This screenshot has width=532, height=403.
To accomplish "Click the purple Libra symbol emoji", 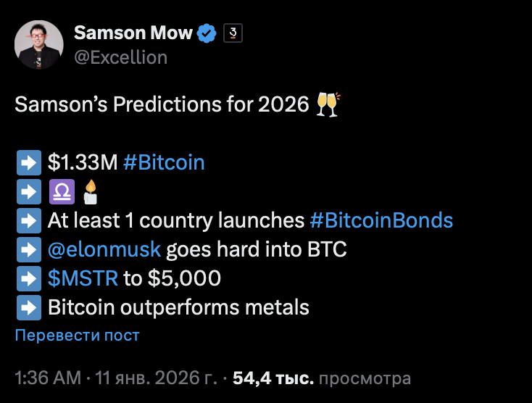I will (61, 191).
